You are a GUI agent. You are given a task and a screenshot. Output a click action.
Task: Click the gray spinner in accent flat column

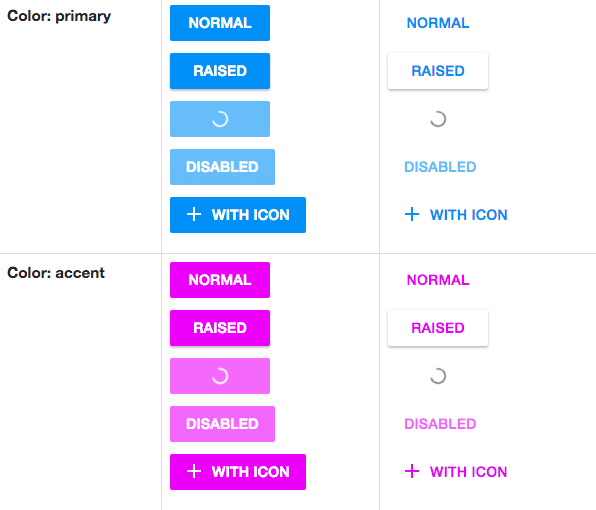pyautogui.click(x=438, y=376)
